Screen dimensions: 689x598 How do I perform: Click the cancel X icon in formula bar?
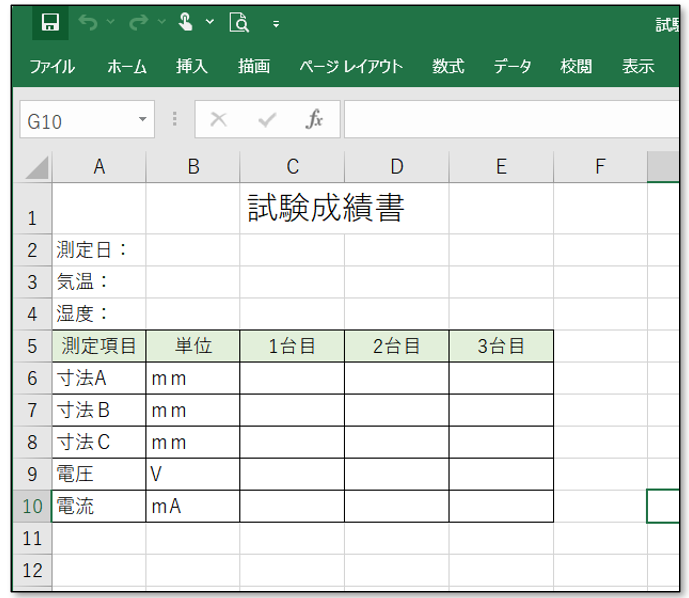pyautogui.click(x=219, y=120)
